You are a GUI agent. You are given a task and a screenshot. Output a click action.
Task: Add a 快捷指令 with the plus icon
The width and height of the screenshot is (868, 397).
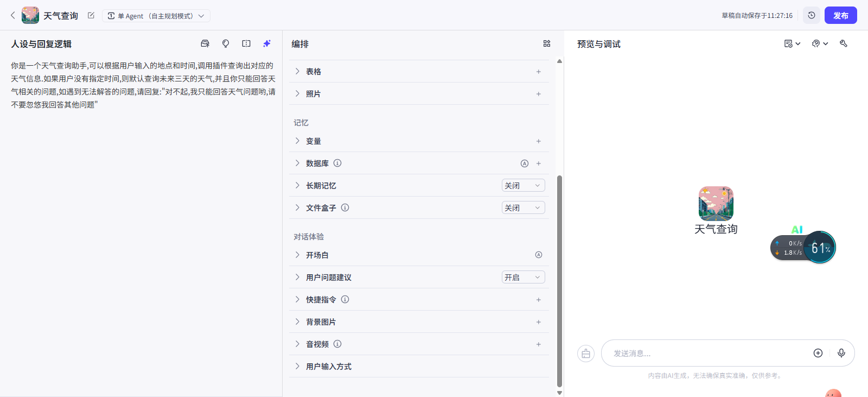[x=539, y=300]
